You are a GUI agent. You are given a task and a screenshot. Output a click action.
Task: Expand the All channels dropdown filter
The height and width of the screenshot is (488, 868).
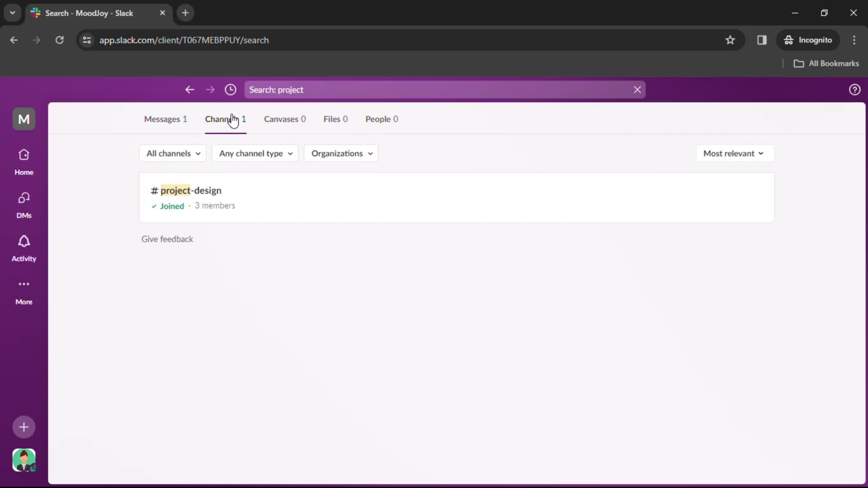(x=173, y=153)
